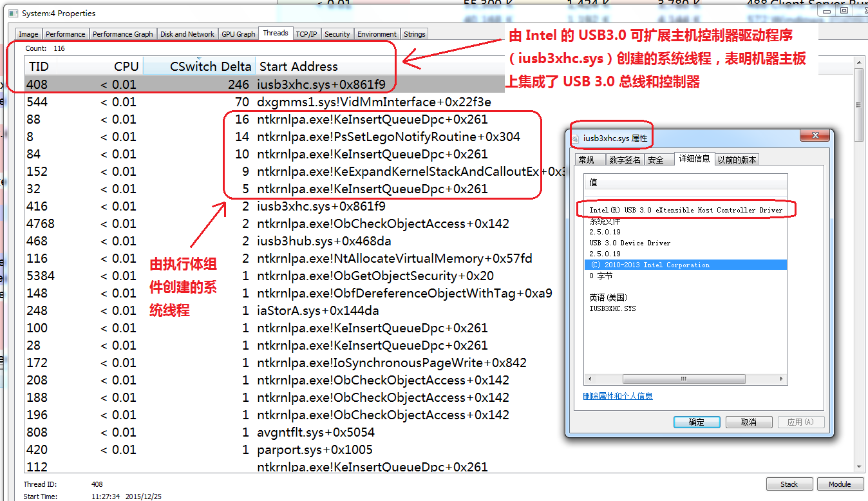The width and height of the screenshot is (868, 501).
Task: Select thread 8 PsSetLegoNotifyRoutine row
Action: click(265, 137)
